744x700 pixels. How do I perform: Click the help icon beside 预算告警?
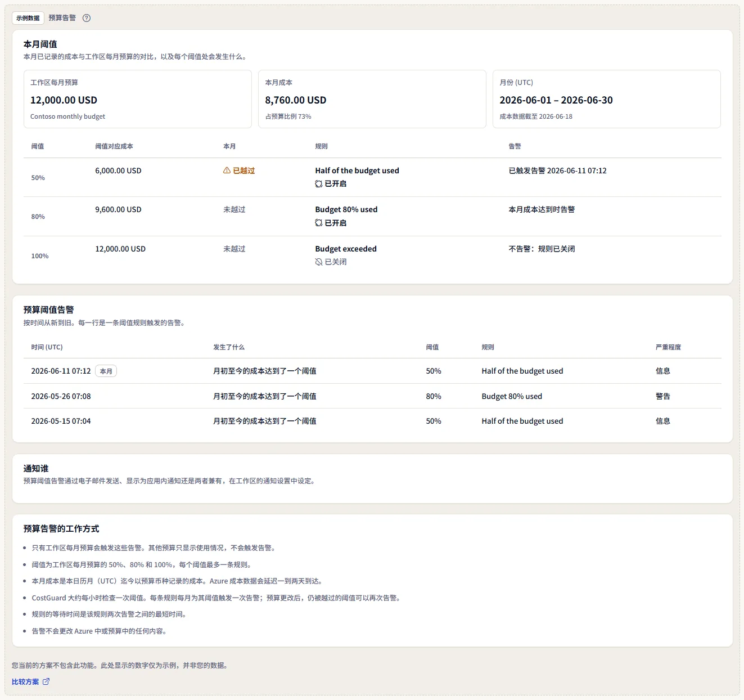[87, 18]
